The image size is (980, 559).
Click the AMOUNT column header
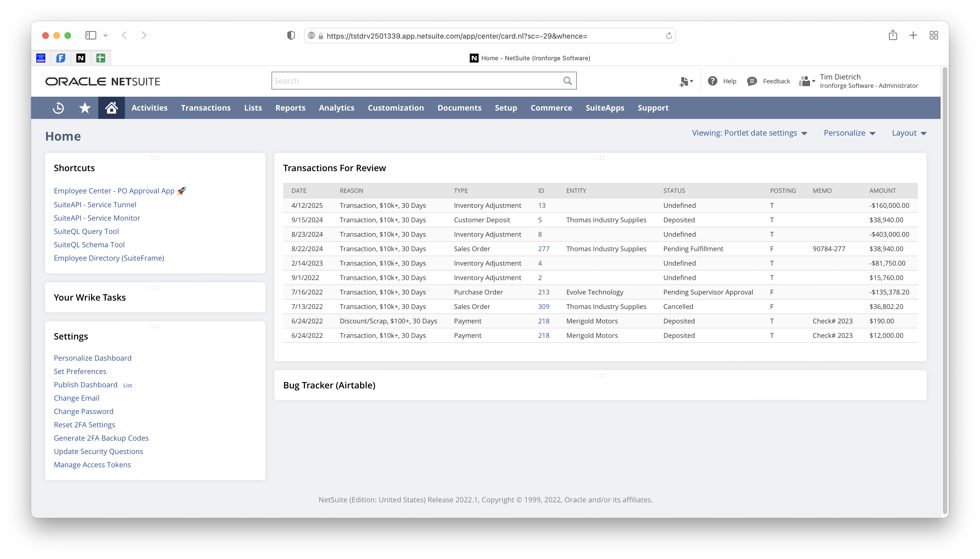point(882,191)
